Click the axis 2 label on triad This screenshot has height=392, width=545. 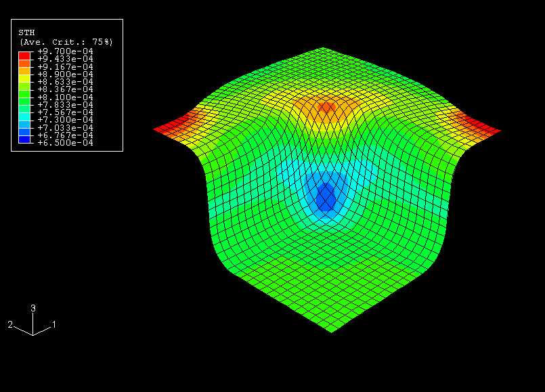(10, 325)
